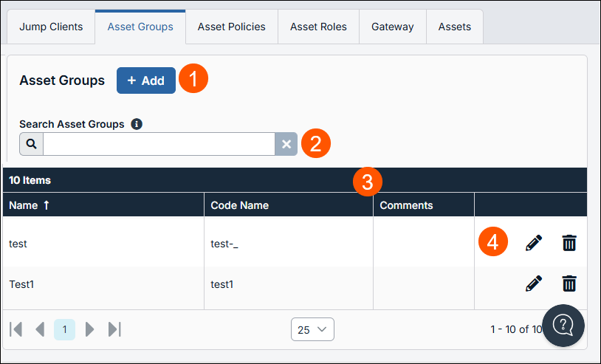Go to the first page of results

[16, 329]
